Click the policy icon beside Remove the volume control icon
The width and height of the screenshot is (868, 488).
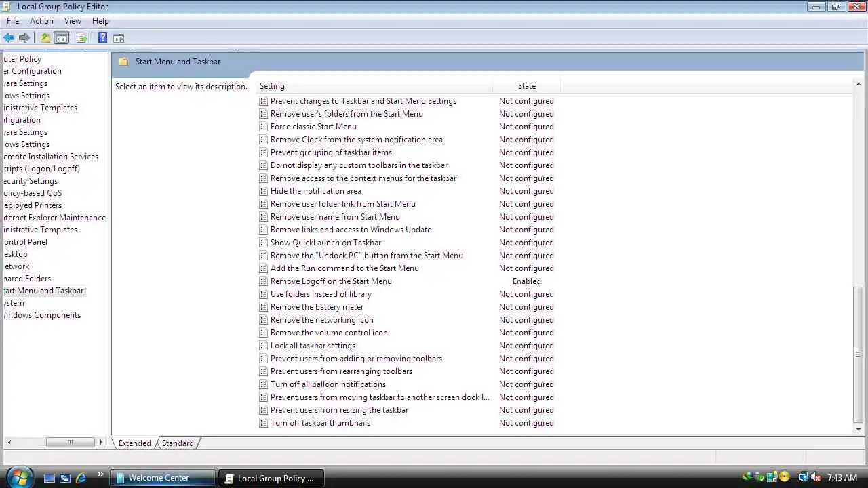point(264,333)
